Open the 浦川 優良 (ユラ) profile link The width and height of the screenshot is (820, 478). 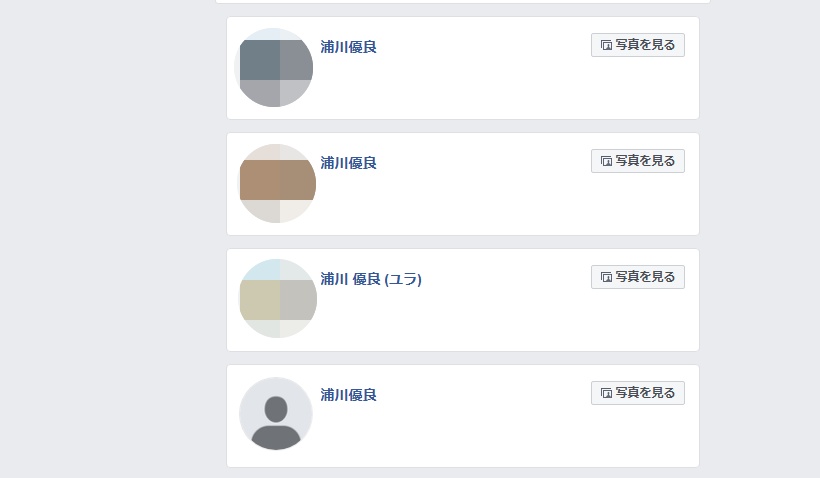coord(371,279)
